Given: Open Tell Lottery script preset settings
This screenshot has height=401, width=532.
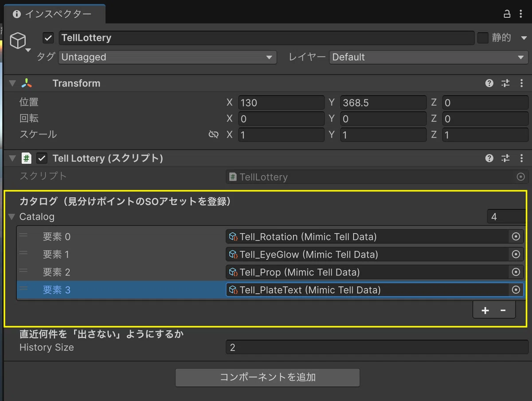Looking at the screenshot, I should (x=505, y=158).
